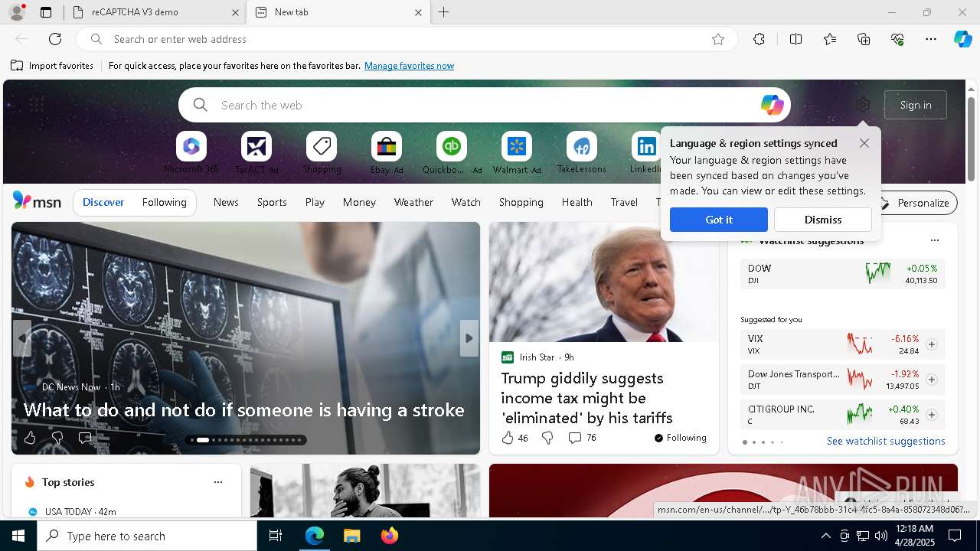The image size is (980, 551).
Task: Open the Weather category in MSN navigation
Action: (413, 202)
